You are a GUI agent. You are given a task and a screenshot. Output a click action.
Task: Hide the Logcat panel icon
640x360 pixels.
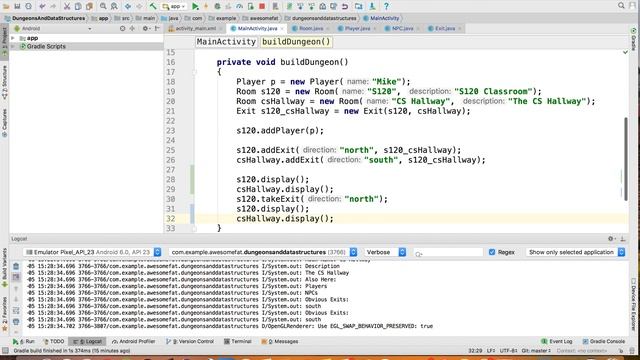pos(623,239)
